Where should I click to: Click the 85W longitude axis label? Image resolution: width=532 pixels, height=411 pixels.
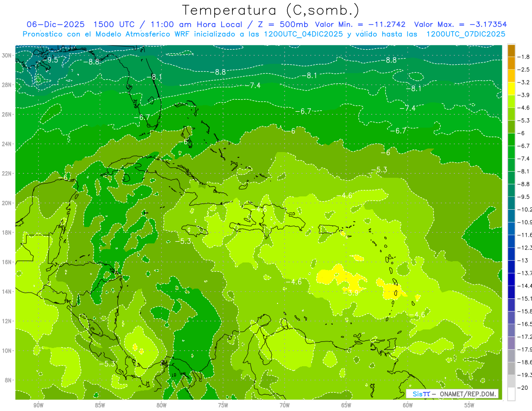[100, 406]
